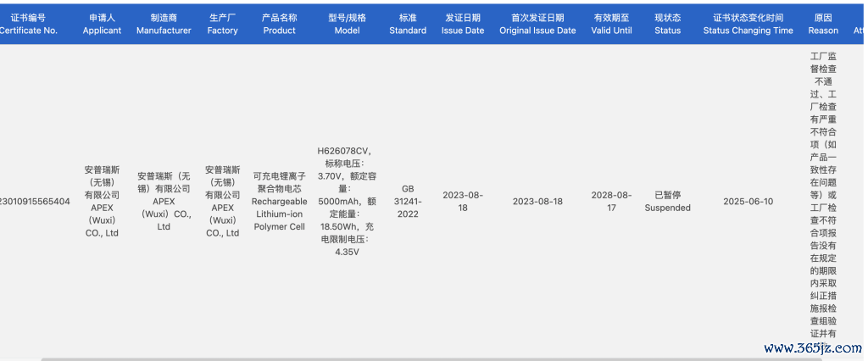Viewport: 868px width, 361px height.
Task: Click the Status column header
Action: coord(668,25)
